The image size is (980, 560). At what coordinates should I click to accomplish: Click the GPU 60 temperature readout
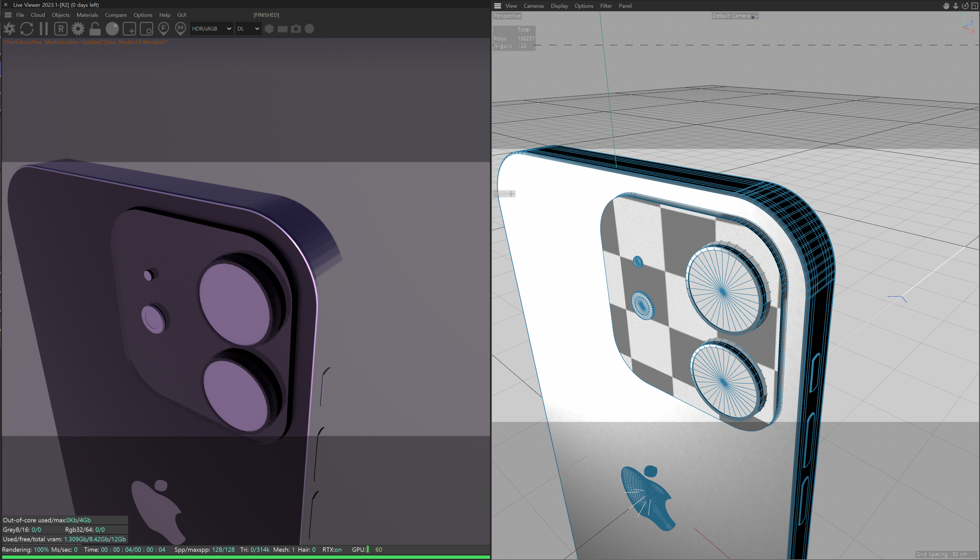(x=367, y=550)
